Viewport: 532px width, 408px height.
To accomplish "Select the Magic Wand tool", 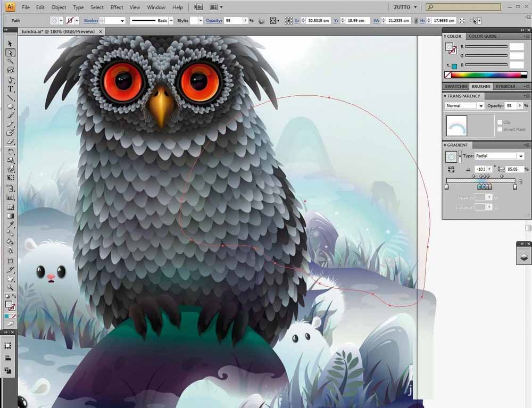I will 10,61.
